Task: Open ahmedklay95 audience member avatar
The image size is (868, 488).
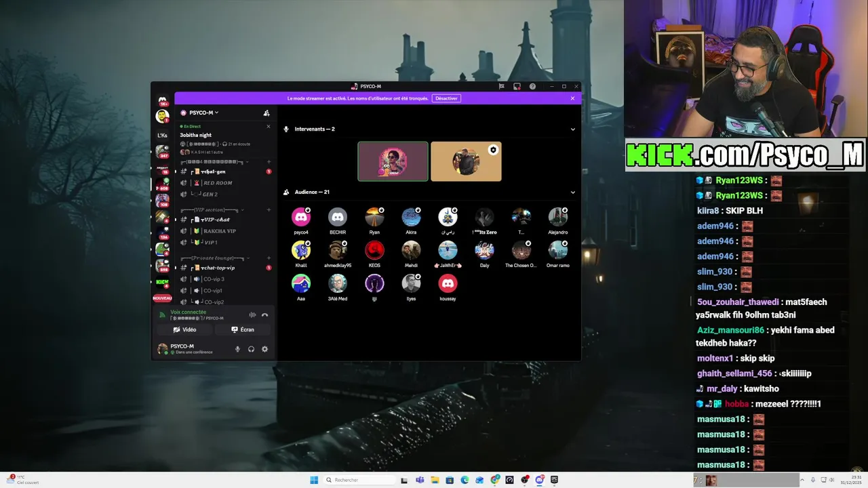Action: 338,250
